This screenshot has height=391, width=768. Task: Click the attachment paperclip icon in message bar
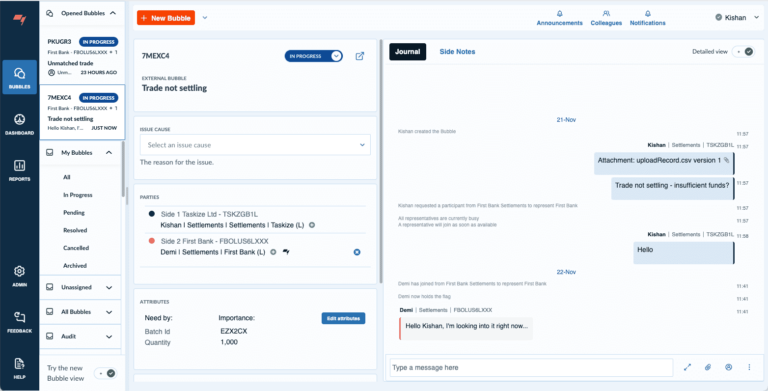[708, 367]
